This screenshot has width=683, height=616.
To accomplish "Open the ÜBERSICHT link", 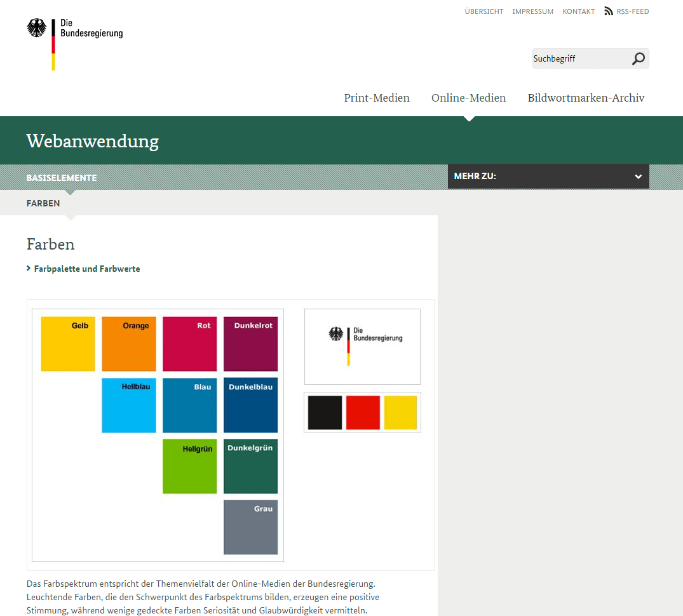I will pyautogui.click(x=484, y=12).
